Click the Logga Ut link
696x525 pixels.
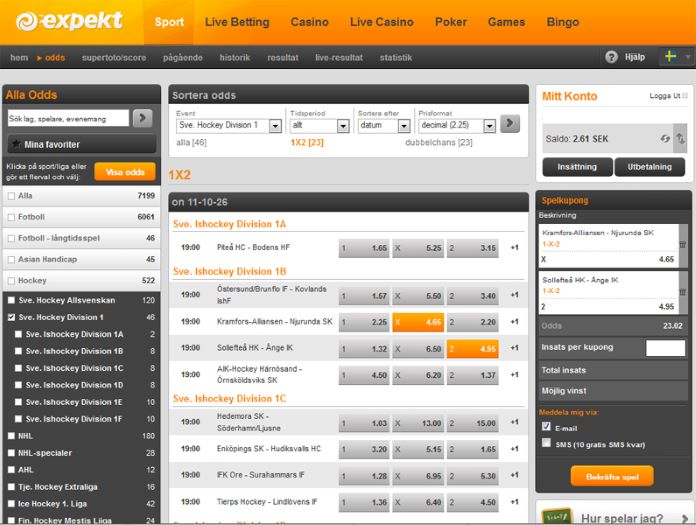tap(664, 96)
